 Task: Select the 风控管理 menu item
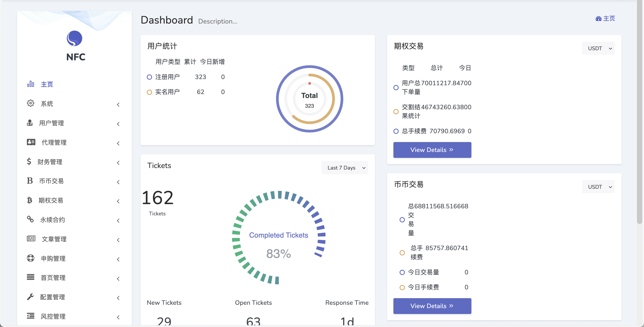53,316
